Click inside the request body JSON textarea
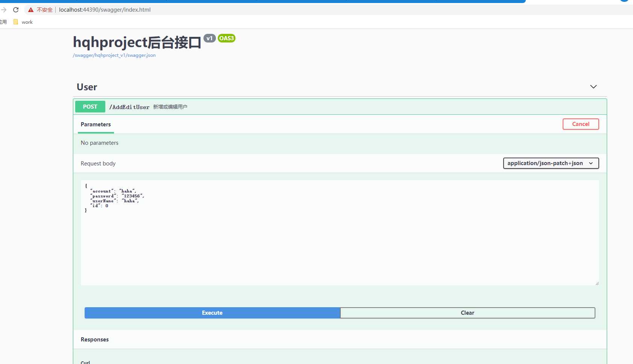The width and height of the screenshot is (633, 364). [340, 233]
